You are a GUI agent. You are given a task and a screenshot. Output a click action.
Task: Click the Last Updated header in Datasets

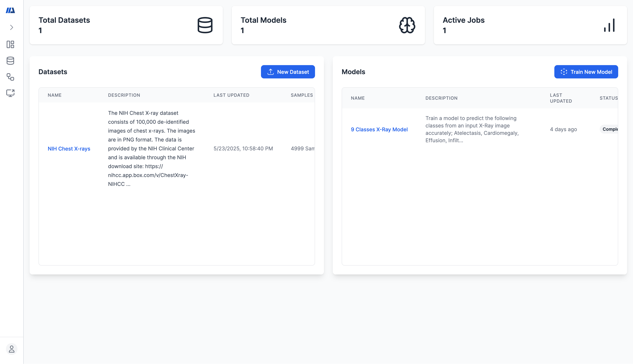tap(231, 95)
